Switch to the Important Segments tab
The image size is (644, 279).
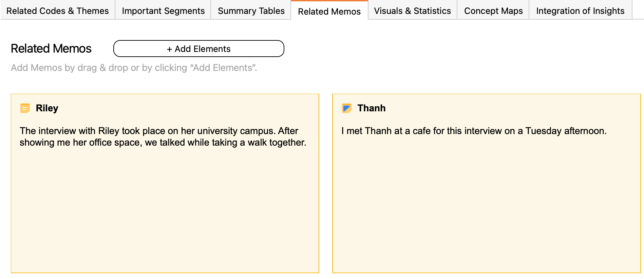pos(163,11)
